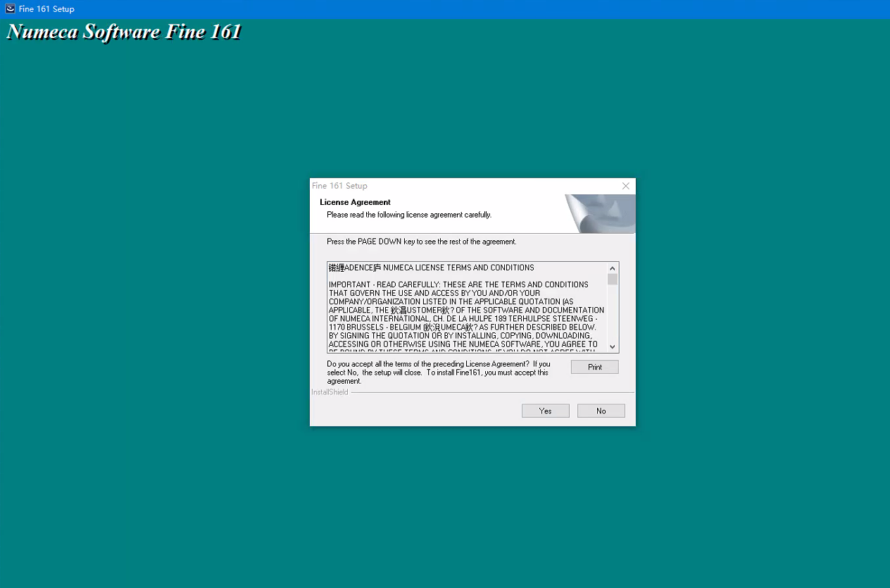Click the scrollbar thumb of the license box
Image resolution: width=890 pixels, height=588 pixels.
point(613,280)
